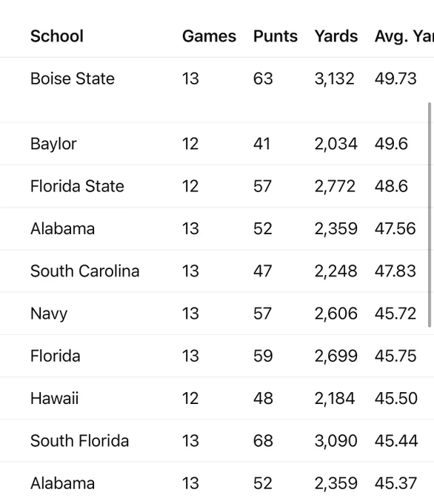Click the Hawaii school cell

click(x=54, y=398)
